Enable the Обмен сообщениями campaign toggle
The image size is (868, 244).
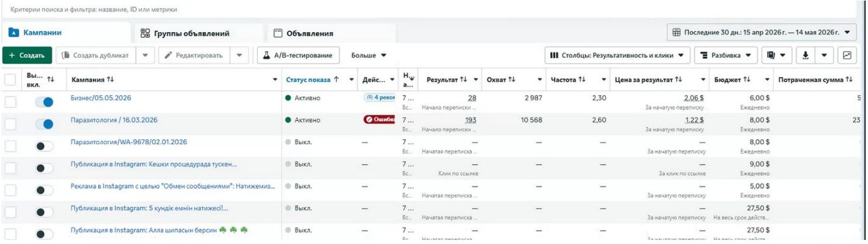[x=44, y=190]
